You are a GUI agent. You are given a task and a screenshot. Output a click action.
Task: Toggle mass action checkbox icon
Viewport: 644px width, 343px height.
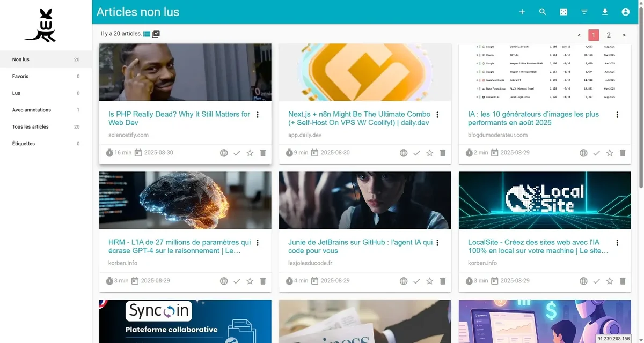click(156, 34)
